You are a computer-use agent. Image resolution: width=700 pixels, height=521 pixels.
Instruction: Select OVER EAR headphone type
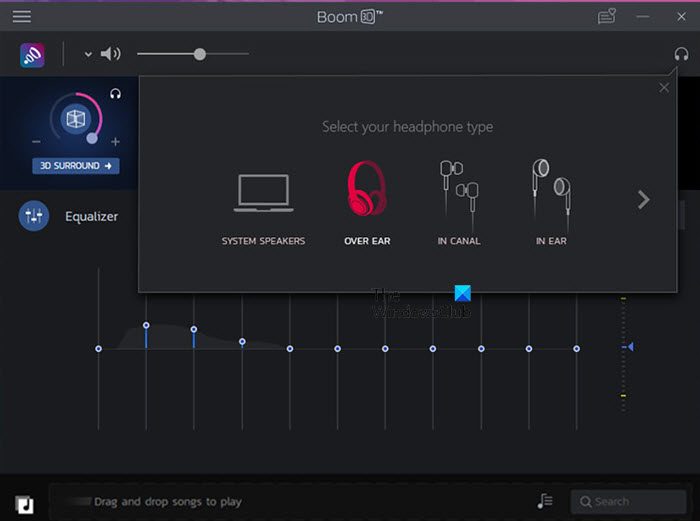[367, 203]
